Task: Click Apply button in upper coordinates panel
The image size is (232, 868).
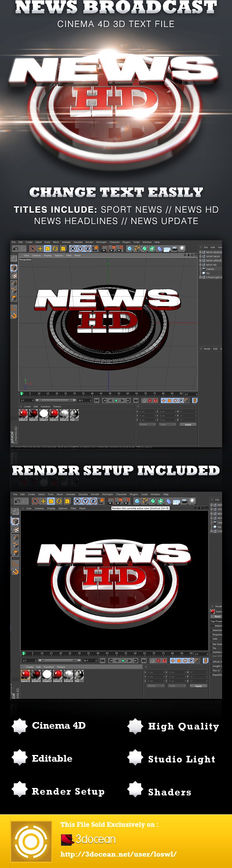Action: point(188,424)
